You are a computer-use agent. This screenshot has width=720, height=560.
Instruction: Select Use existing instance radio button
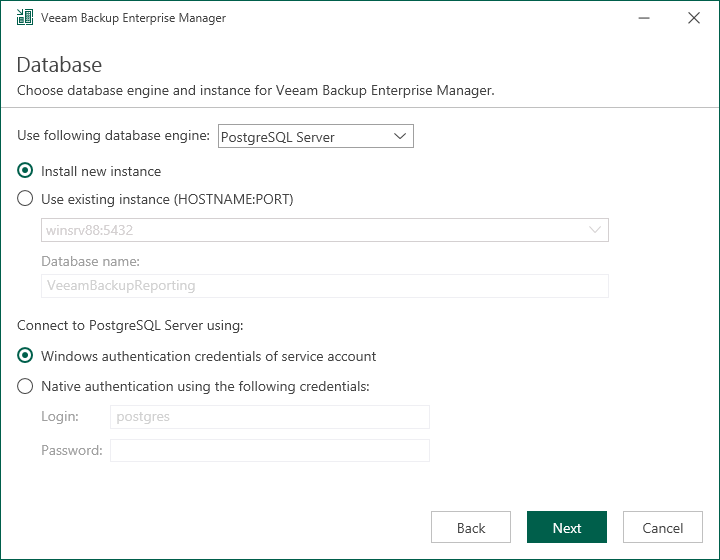point(26,199)
